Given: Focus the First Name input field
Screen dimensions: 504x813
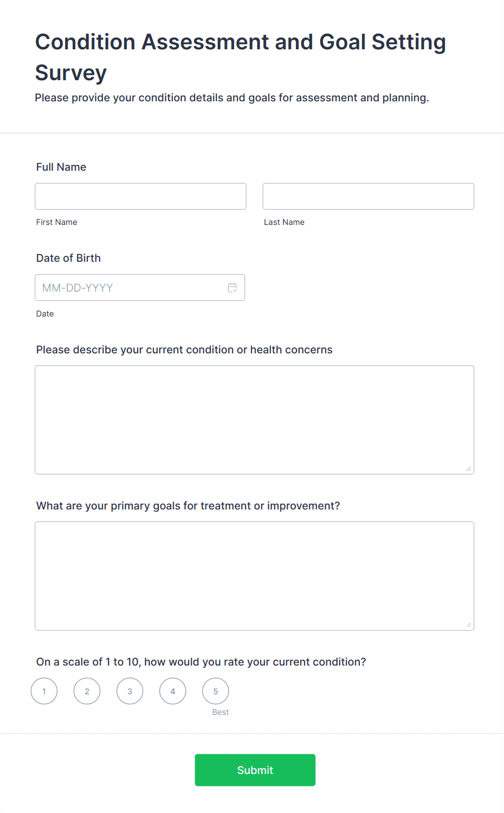Looking at the screenshot, I should 140,196.
